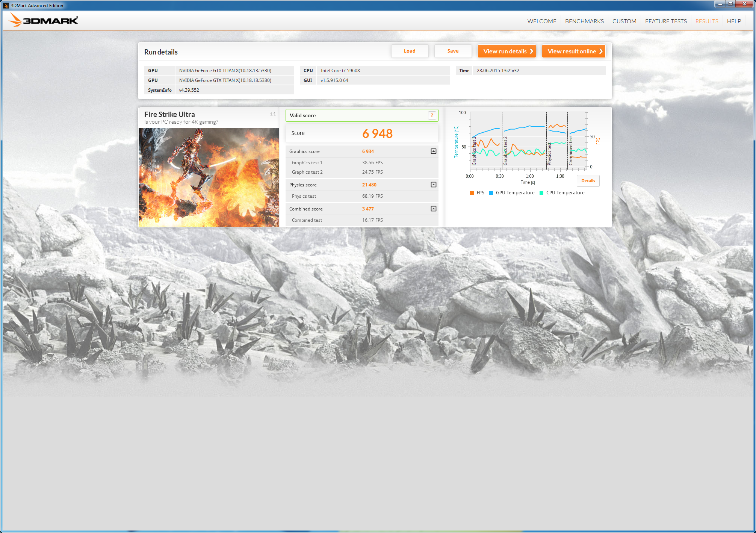
Task: Click the 3DMark logo in the header
Action: coord(44,20)
